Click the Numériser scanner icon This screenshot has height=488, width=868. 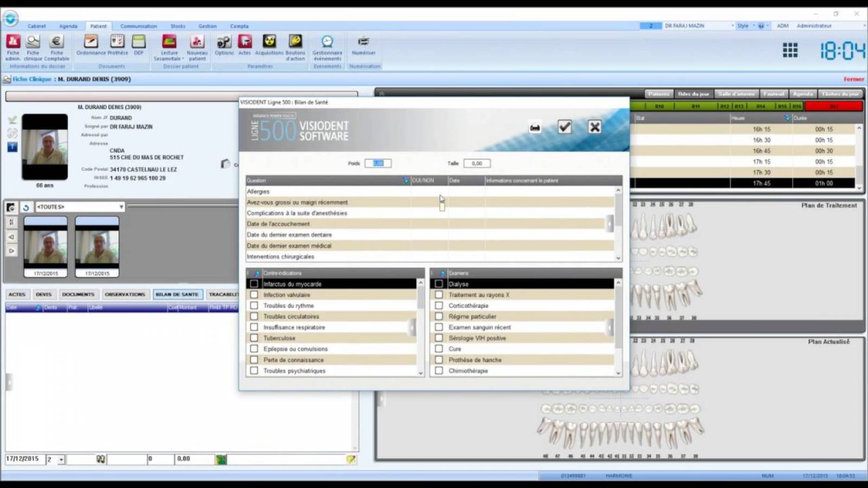(363, 42)
